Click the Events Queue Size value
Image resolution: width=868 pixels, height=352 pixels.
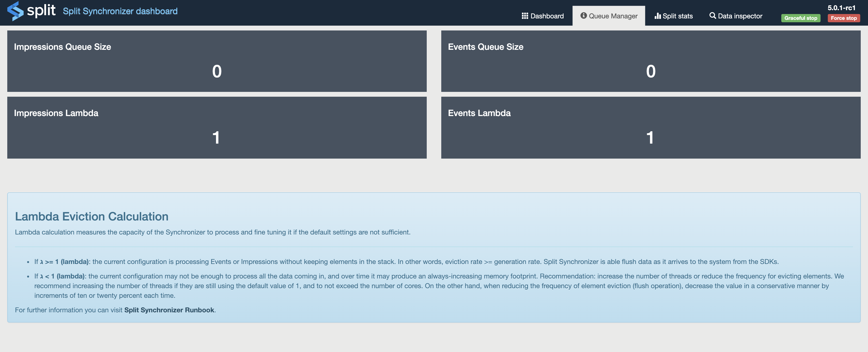click(650, 71)
